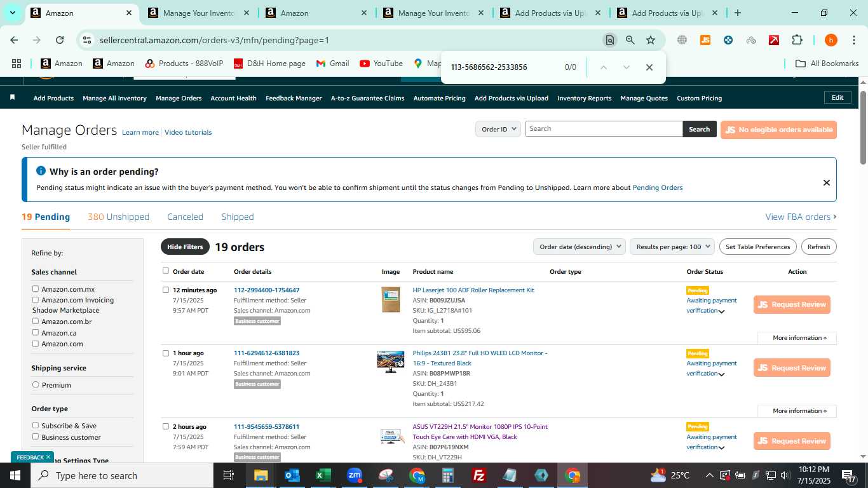
Task: Open the apps grid in bookmarks bar
Action: [17, 64]
